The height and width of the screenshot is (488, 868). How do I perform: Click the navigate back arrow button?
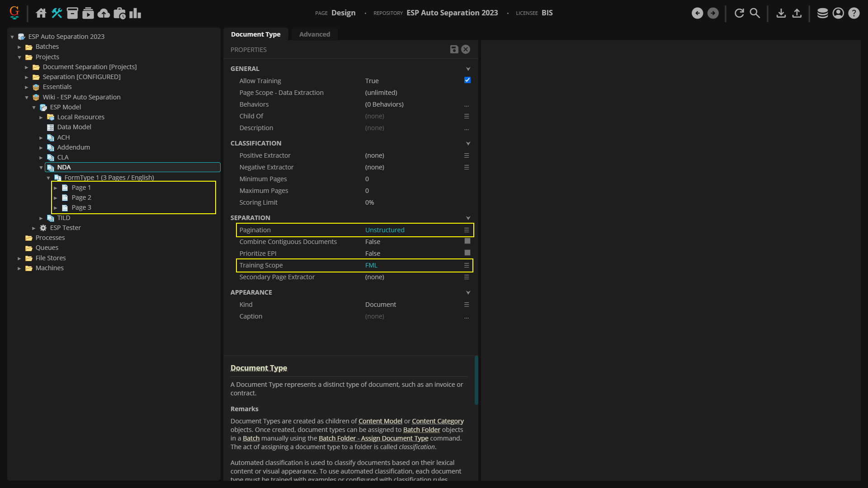(x=697, y=13)
